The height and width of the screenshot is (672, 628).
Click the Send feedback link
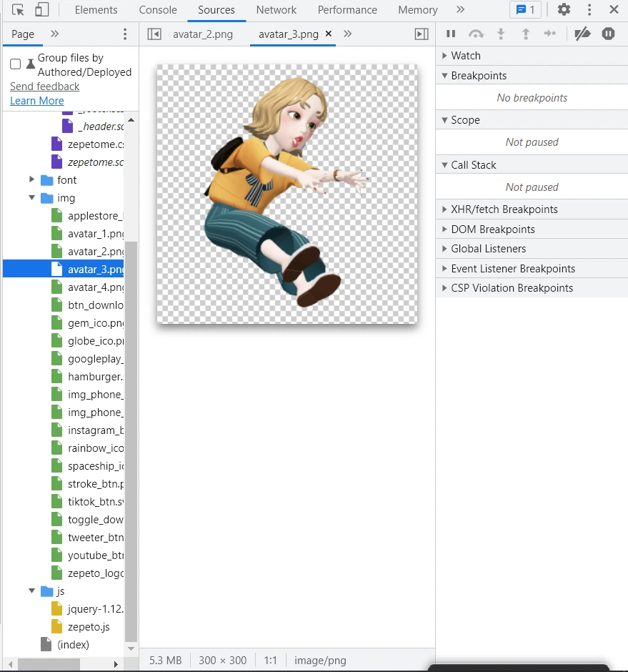(x=44, y=86)
